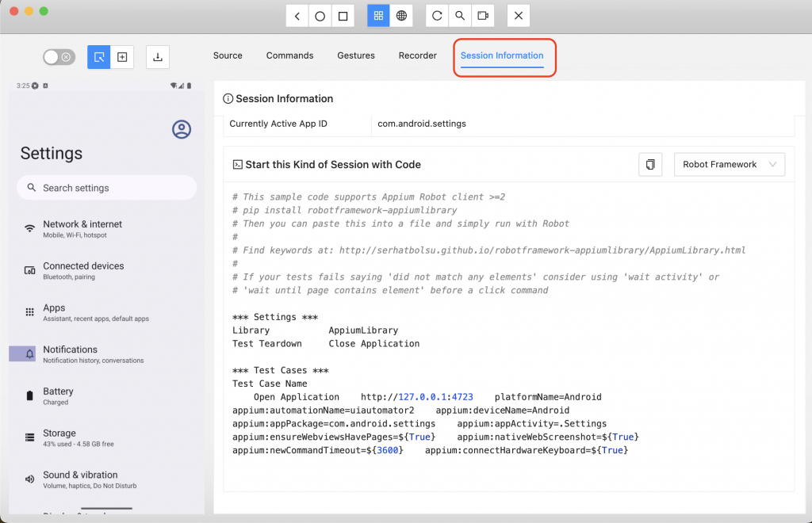The width and height of the screenshot is (812, 523).
Task: Open the Source tab
Action: (228, 55)
